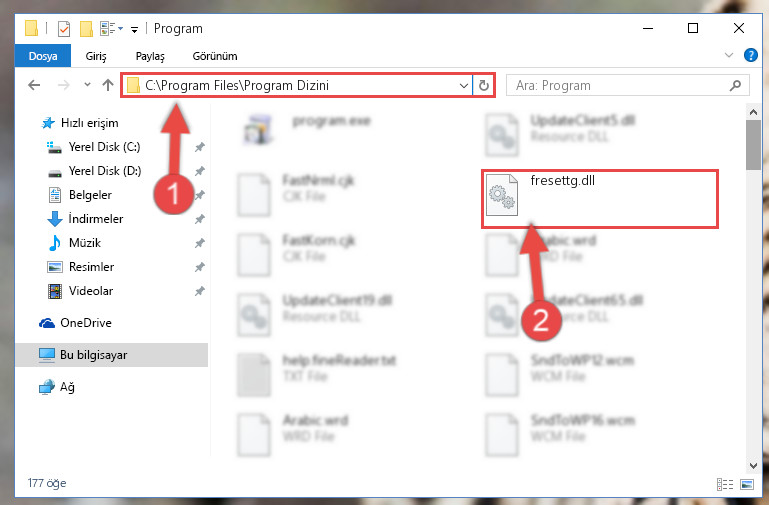Click the vertical scrollbar thumb
The height and width of the screenshot is (505, 769).
(753, 145)
